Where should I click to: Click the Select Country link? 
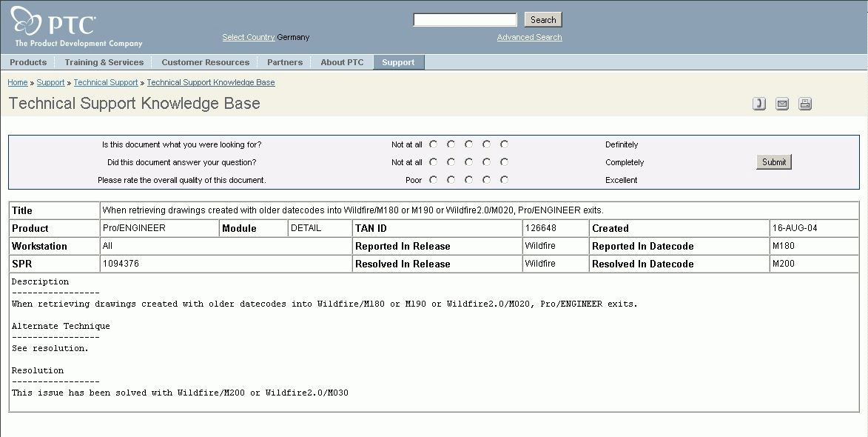[x=249, y=37]
